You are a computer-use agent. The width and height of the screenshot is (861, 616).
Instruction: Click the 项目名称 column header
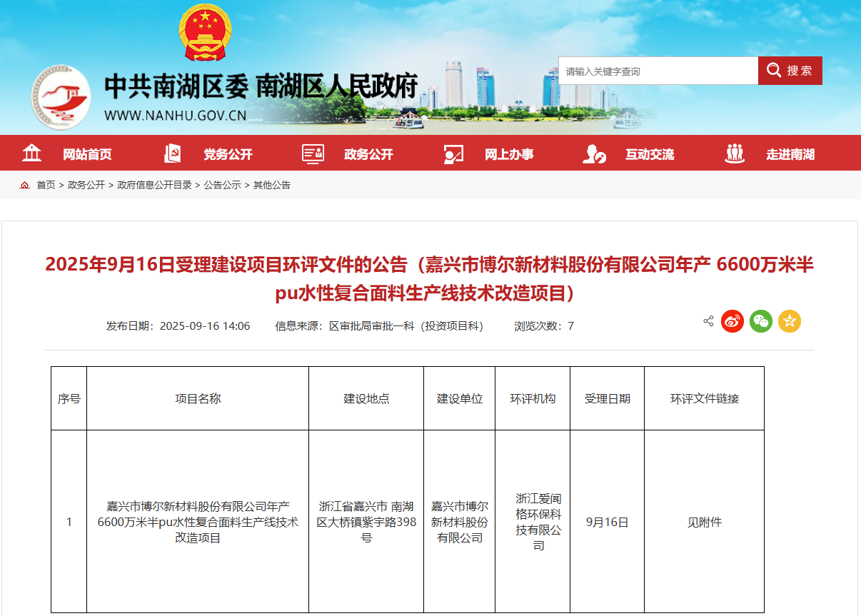tap(198, 398)
